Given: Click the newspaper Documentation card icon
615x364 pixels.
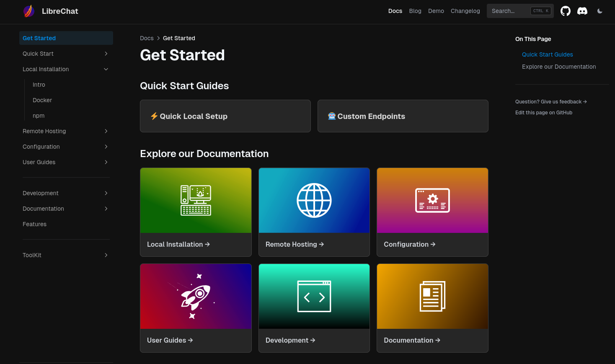Looking at the screenshot, I should tap(432, 297).
